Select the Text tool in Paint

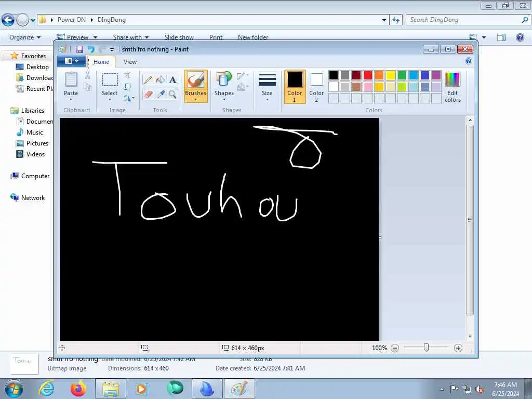(x=172, y=79)
